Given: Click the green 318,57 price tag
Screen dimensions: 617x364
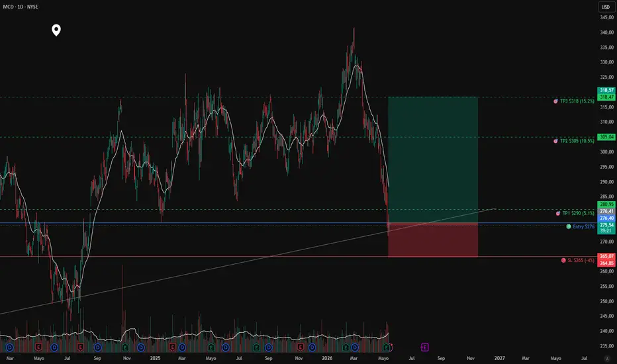Looking at the screenshot, I should 606,90.
